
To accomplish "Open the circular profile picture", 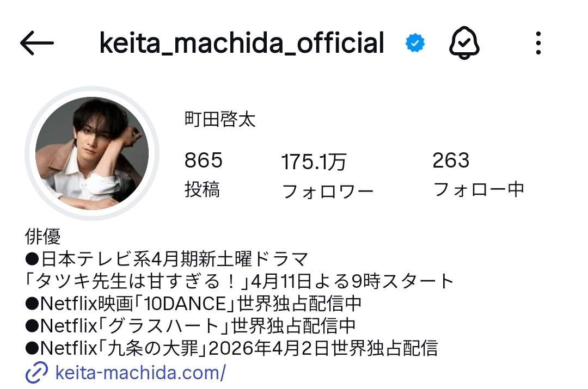I will tap(92, 153).
